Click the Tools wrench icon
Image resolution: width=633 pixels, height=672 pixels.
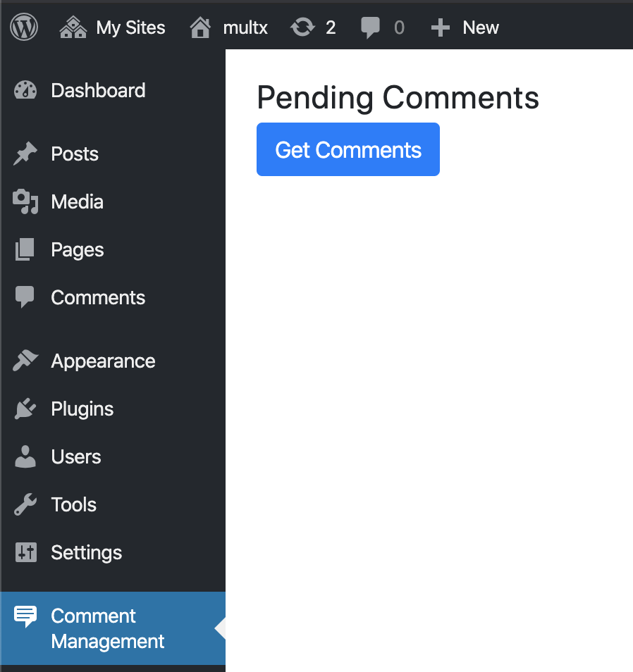point(25,504)
